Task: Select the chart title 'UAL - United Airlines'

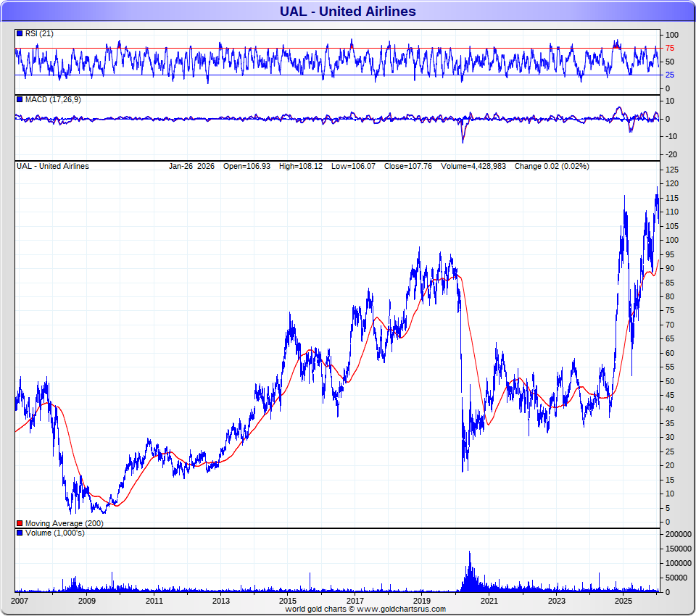Action: click(347, 11)
